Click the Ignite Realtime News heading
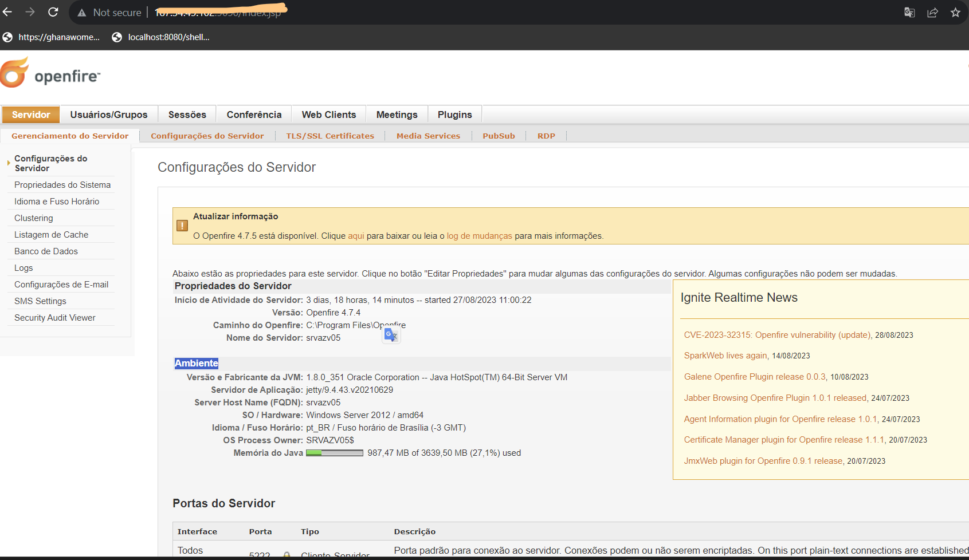 pyautogui.click(x=739, y=298)
